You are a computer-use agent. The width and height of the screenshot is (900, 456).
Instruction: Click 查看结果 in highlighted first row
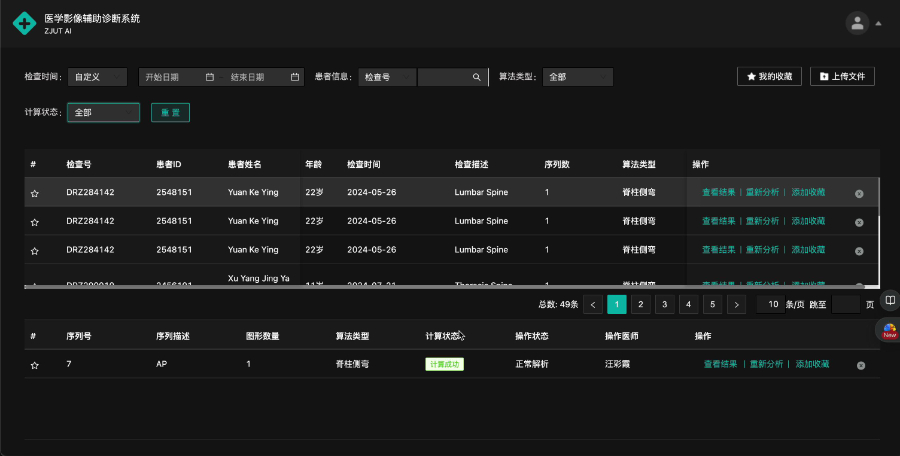coord(719,192)
